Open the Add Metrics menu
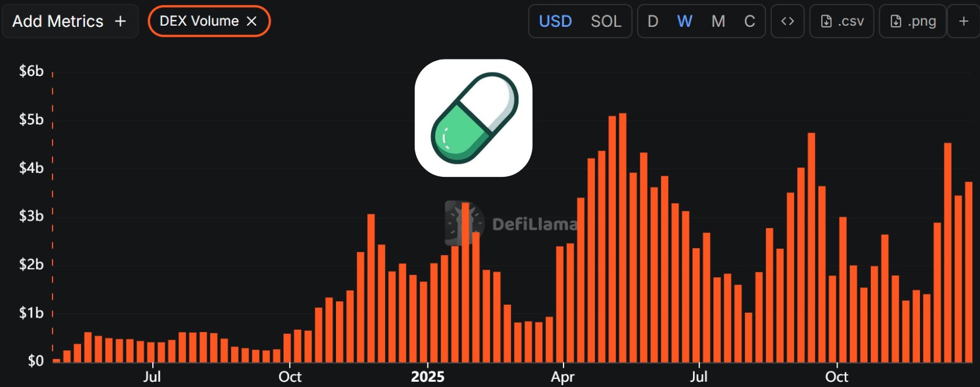 click(x=69, y=22)
